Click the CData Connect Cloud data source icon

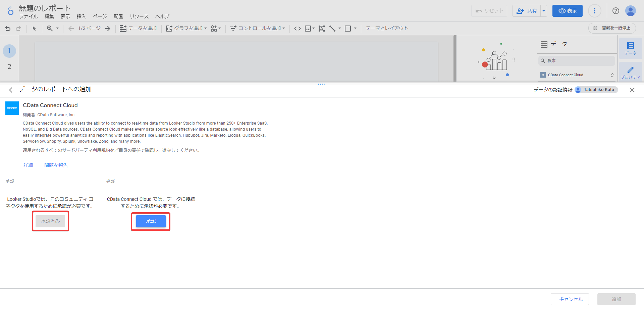(x=543, y=75)
